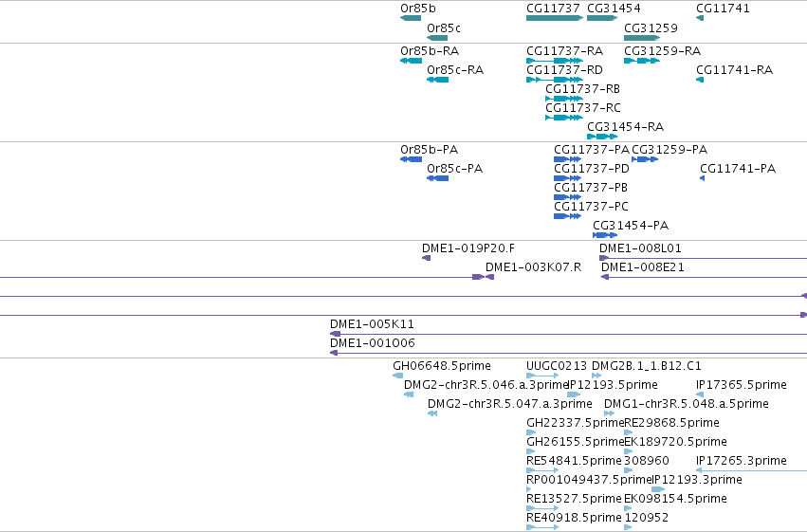Click EST RE29868.5prime
807x532 pixels.
(629, 432)
